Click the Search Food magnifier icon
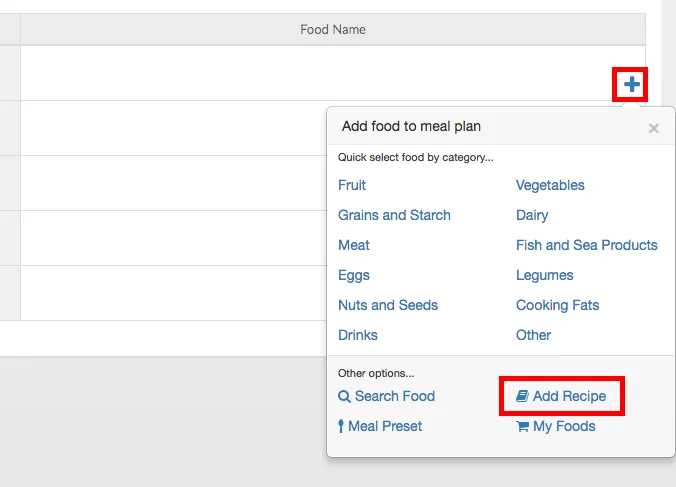Viewport: 676px width, 487px height. click(344, 397)
